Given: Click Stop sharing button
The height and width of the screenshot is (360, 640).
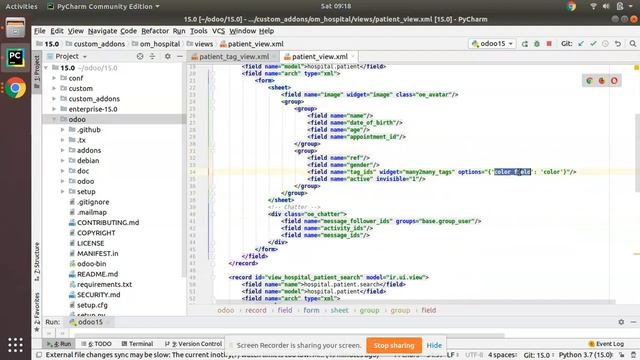Looking at the screenshot, I should point(394,345).
